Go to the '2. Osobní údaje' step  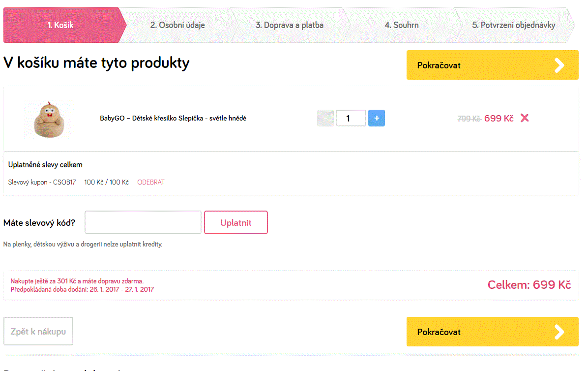tap(177, 25)
